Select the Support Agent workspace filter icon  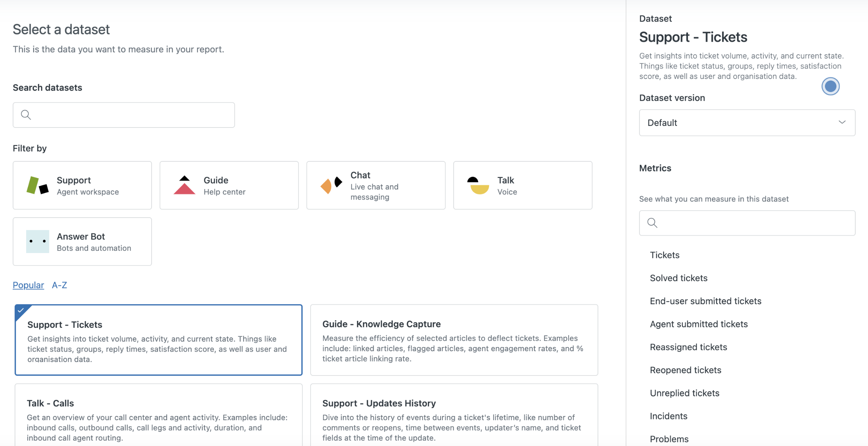tap(37, 185)
